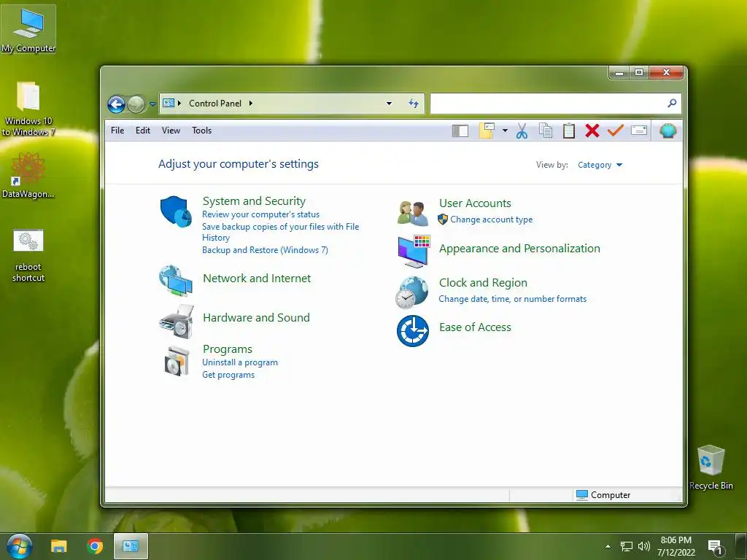Expand the arrow before Control Panel breadcrumb
747x560 pixels.
179,104
